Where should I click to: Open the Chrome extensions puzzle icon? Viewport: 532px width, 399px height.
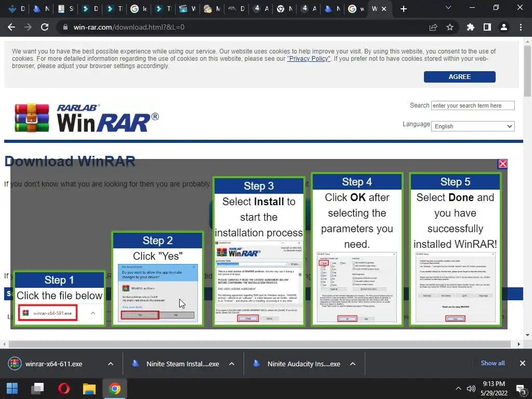point(471,27)
